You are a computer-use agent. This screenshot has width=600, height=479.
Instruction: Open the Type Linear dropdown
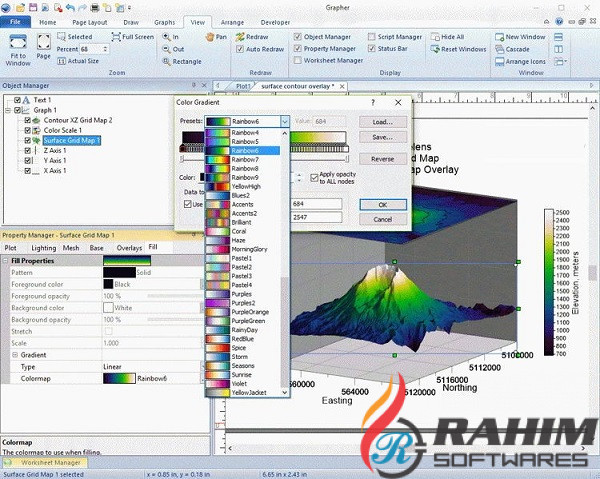pyautogui.click(x=202, y=367)
